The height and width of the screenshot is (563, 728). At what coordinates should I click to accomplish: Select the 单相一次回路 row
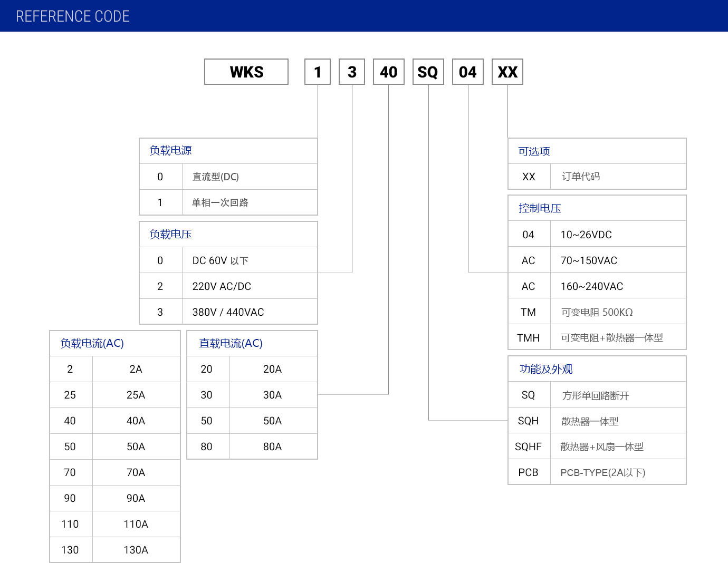228,202
